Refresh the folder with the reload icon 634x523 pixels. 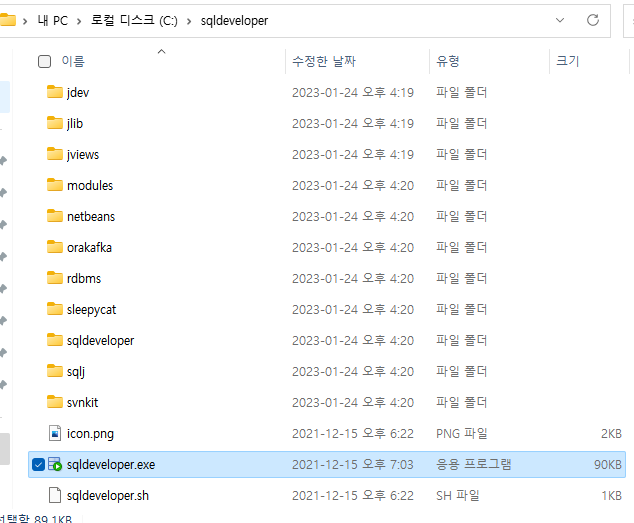[593, 20]
